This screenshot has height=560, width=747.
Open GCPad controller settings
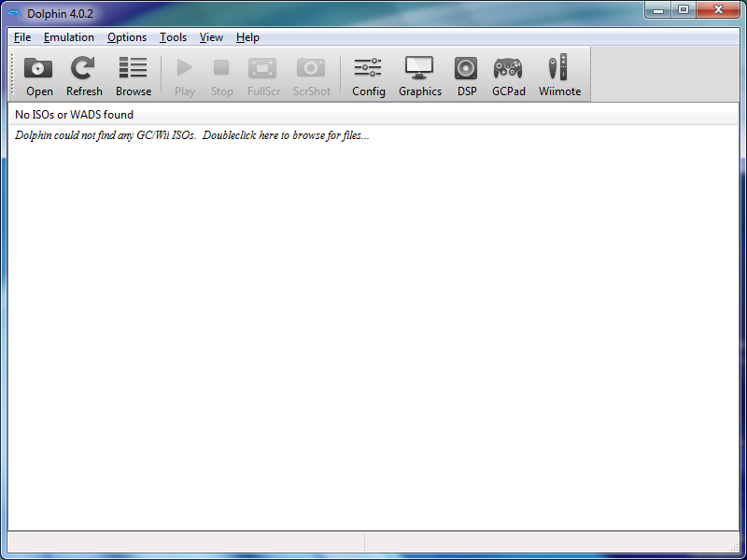(x=508, y=76)
